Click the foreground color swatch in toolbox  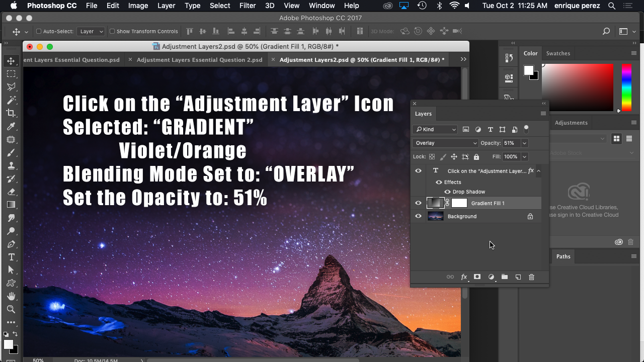[x=9, y=344]
